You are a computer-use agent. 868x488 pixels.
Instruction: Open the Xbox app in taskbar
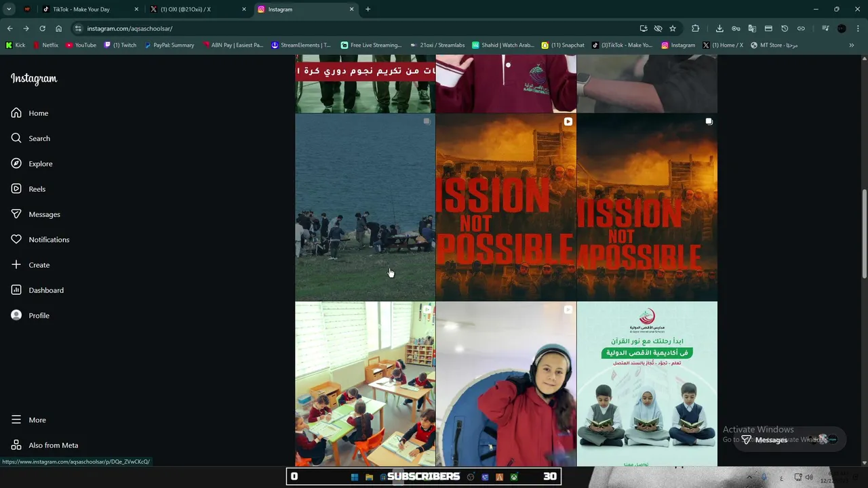click(x=514, y=477)
